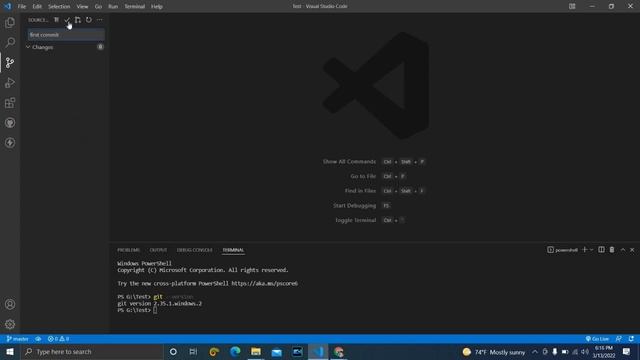
Task: Click the Changes count badge
Action: (x=100, y=47)
